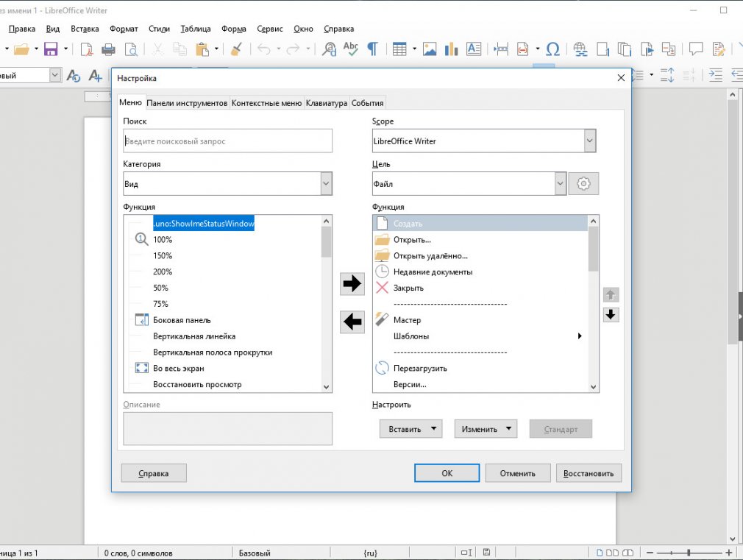Screen dimensions: 743x560
Task: Toggle formatting marks pilcrow icon
Action: (x=373, y=49)
